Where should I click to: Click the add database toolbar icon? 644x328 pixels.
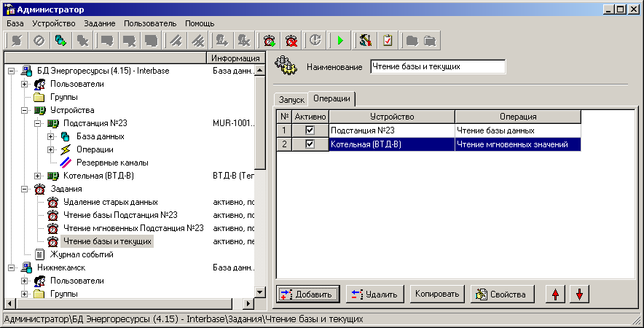click(60, 40)
